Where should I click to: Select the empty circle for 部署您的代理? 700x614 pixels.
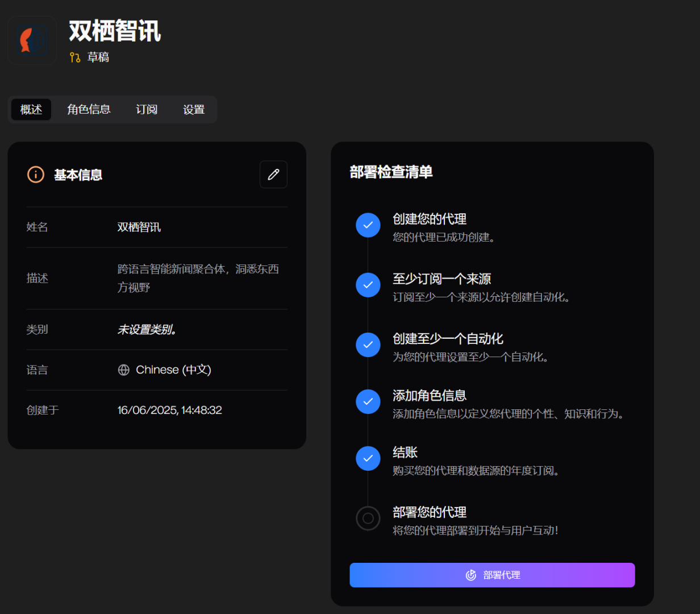pyautogui.click(x=368, y=518)
